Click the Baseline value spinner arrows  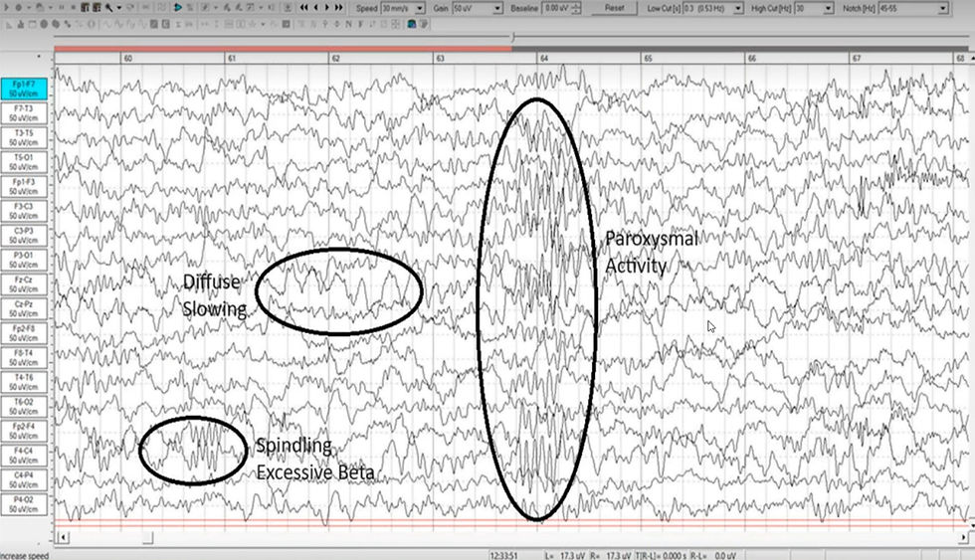click(576, 8)
